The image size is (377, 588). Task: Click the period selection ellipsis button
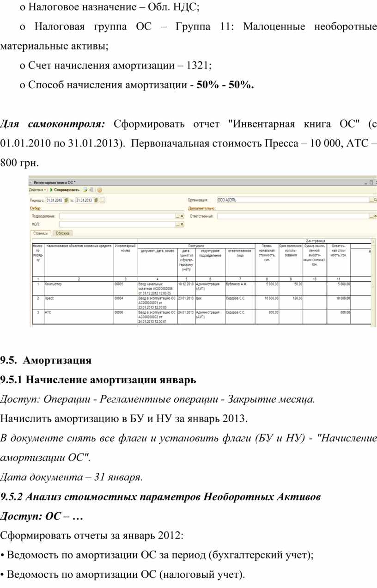102,200
